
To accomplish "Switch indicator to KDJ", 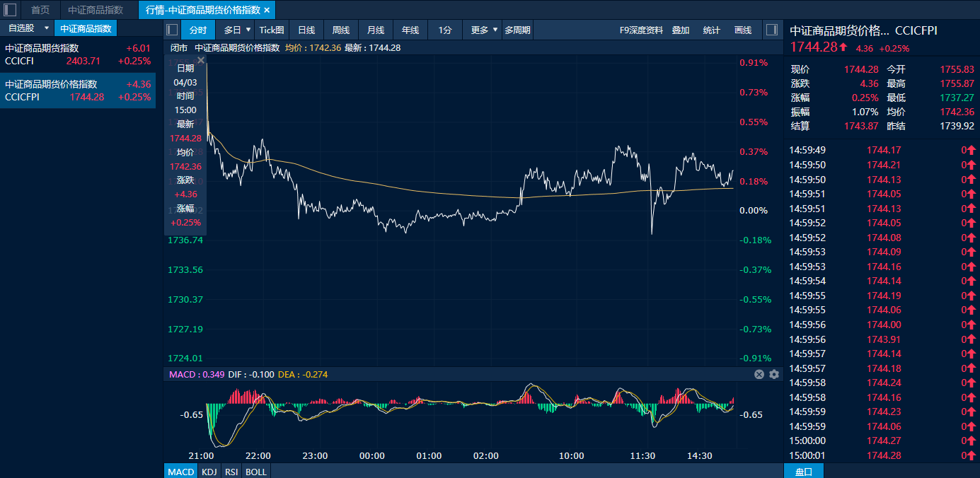I will click(209, 471).
